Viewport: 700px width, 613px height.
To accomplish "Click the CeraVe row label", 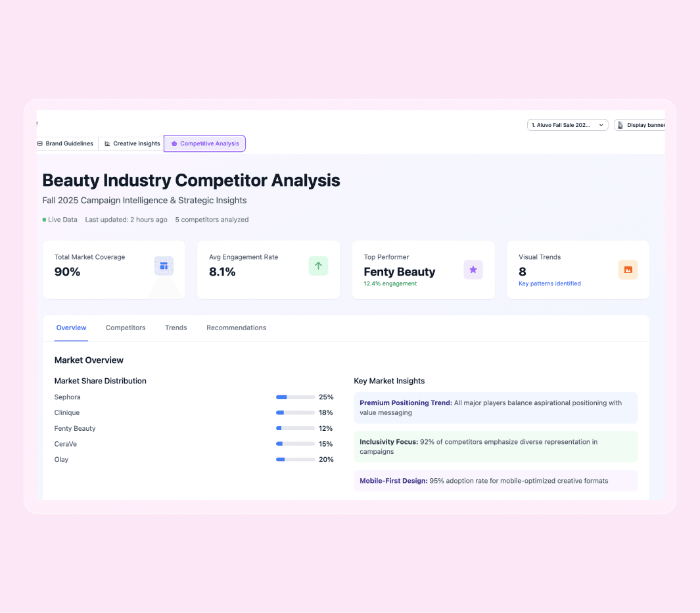I will (66, 444).
